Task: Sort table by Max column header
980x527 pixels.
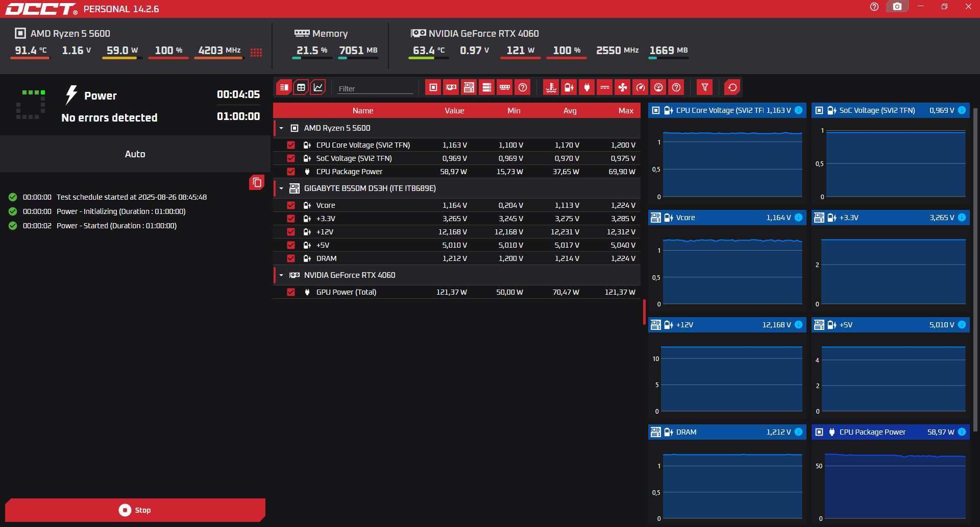Action: [x=626, y=111]
